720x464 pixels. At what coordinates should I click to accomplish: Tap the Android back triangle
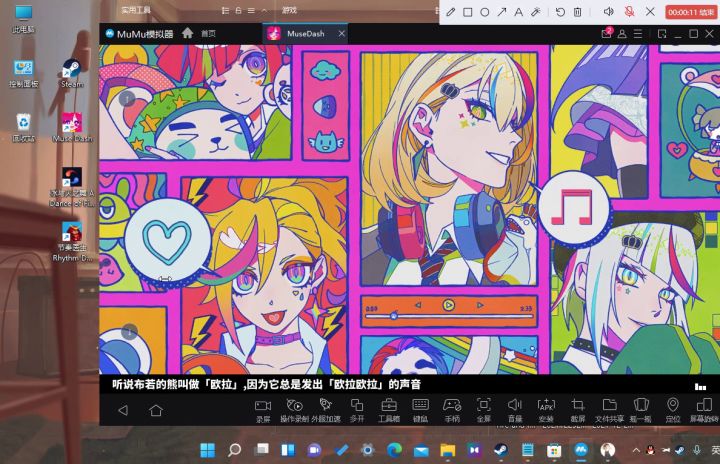(x=123, y=410)
